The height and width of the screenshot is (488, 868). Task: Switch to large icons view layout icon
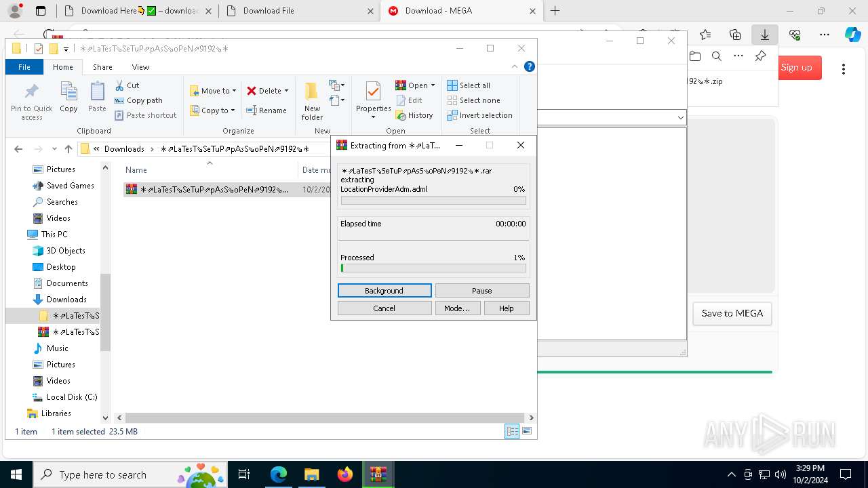pos(527,431)
